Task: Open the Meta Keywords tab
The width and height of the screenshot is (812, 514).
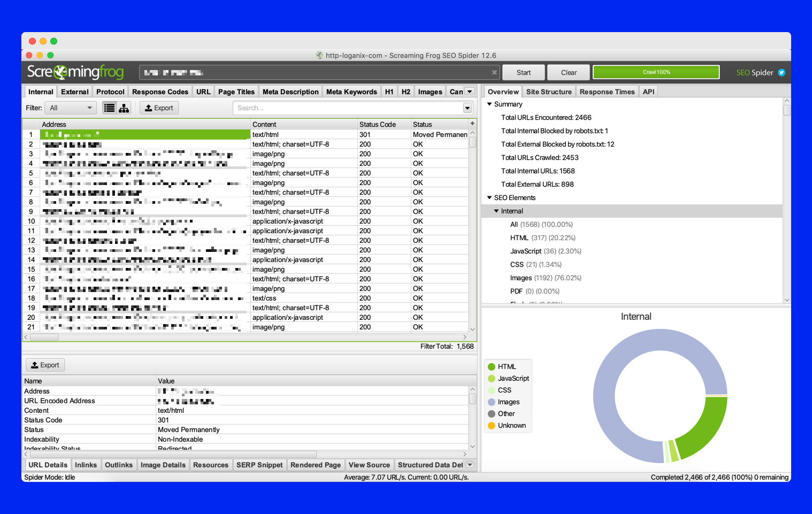Action: tap(351, 92)
